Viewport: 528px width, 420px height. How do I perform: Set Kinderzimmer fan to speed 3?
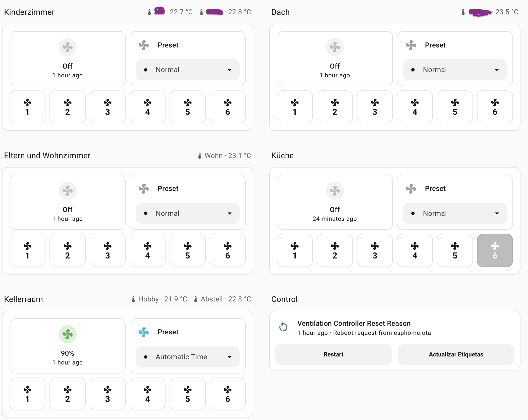108,107
